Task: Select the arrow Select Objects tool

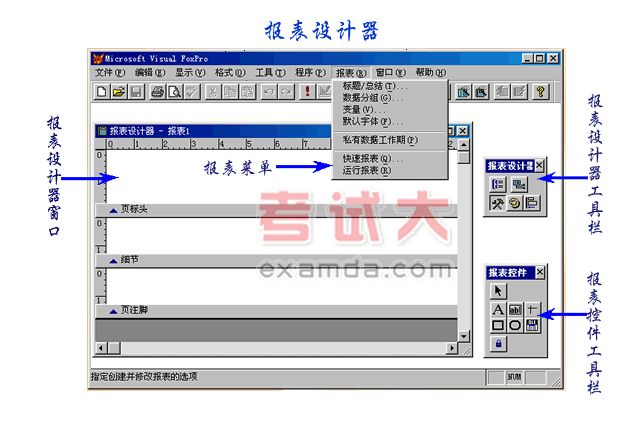Action: pyautogui.click(x=498, y=291)
